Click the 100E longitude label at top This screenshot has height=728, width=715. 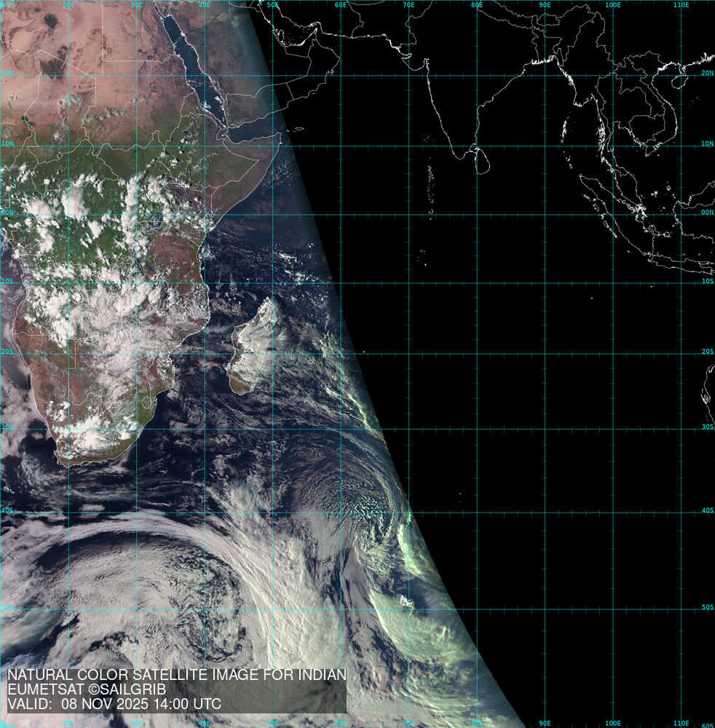[613, 5]
